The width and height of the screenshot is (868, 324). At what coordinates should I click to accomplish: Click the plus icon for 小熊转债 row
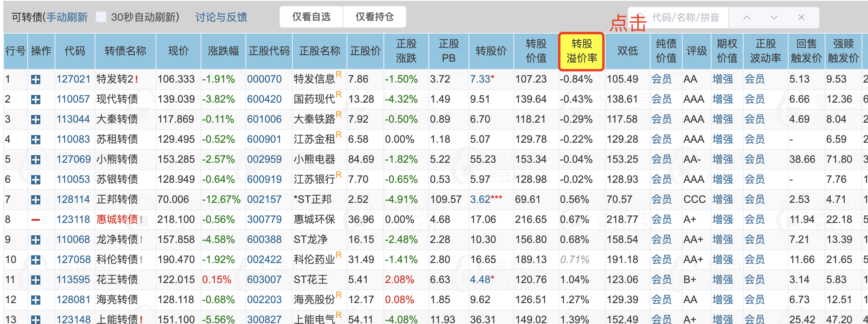tap(36, 160)
